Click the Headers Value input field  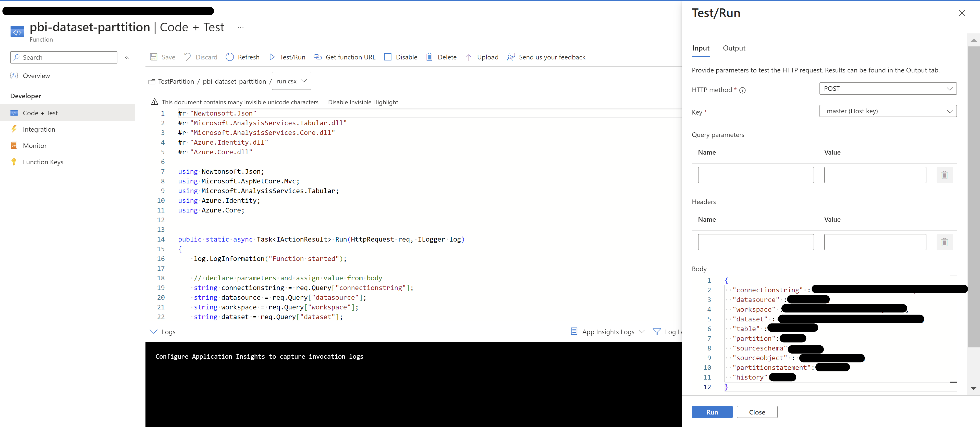pyautogui.click(x=875, y=242)
